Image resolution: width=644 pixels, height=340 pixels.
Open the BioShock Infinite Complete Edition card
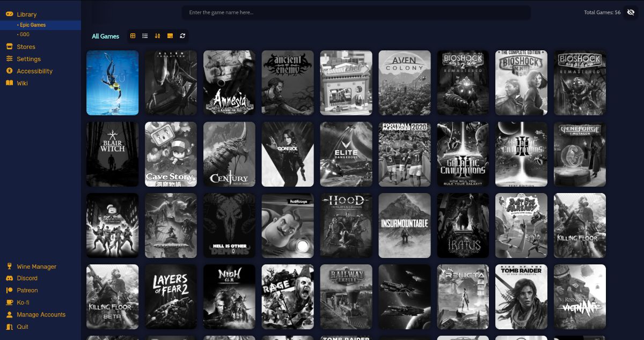[522, 83]
